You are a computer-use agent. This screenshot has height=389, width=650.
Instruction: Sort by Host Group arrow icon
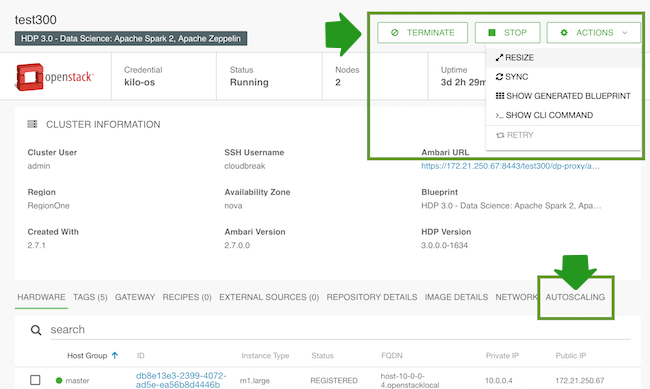115,355
